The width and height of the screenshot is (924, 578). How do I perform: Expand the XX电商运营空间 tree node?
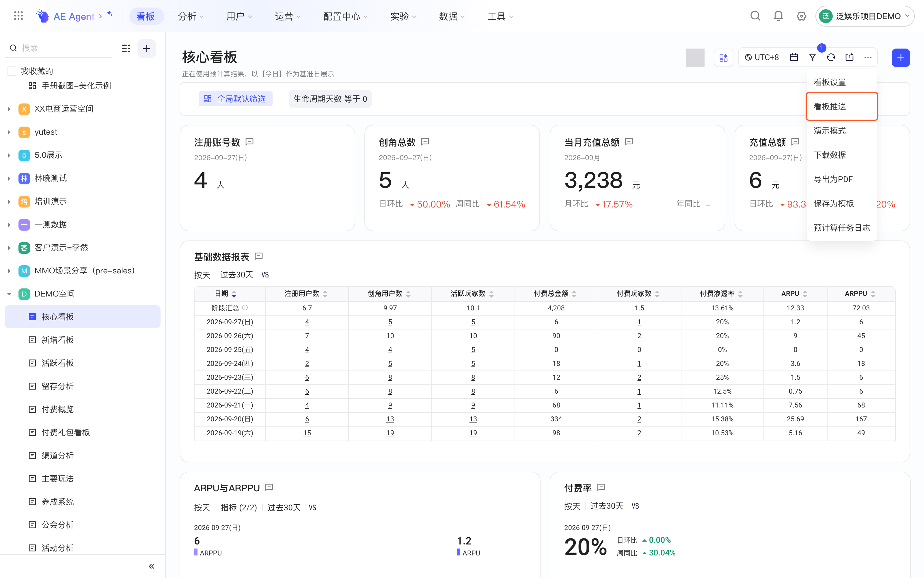[9, 109]
